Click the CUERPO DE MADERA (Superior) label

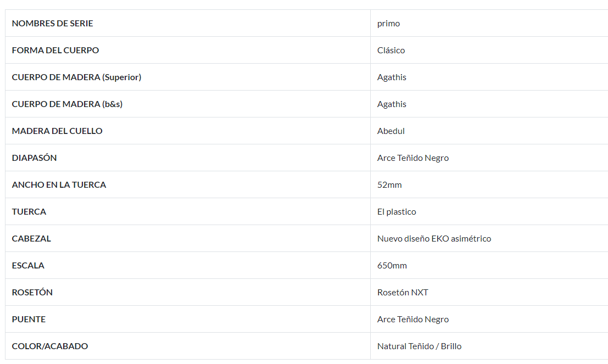(x=76, y=77)
